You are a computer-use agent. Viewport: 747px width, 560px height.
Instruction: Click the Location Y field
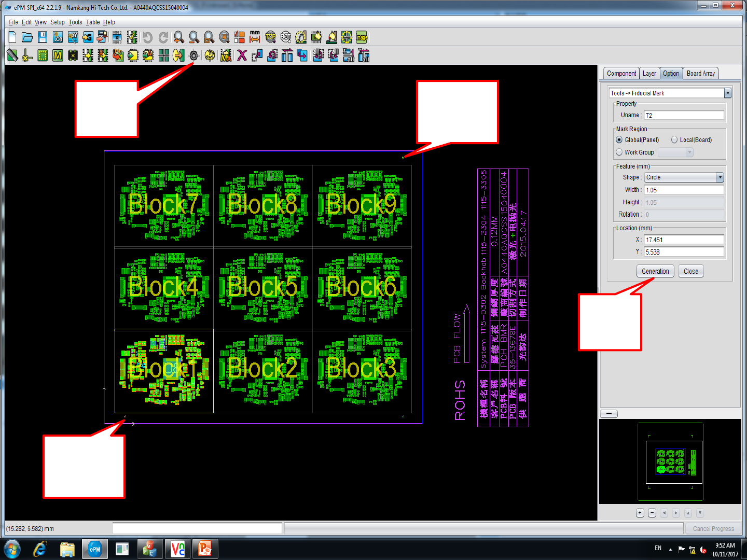tap(684, 252)
